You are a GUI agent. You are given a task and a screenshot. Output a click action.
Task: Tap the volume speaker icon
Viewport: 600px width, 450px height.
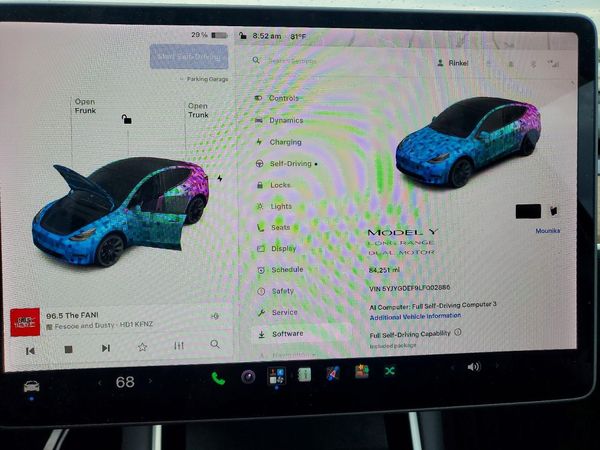coord(473,367)
